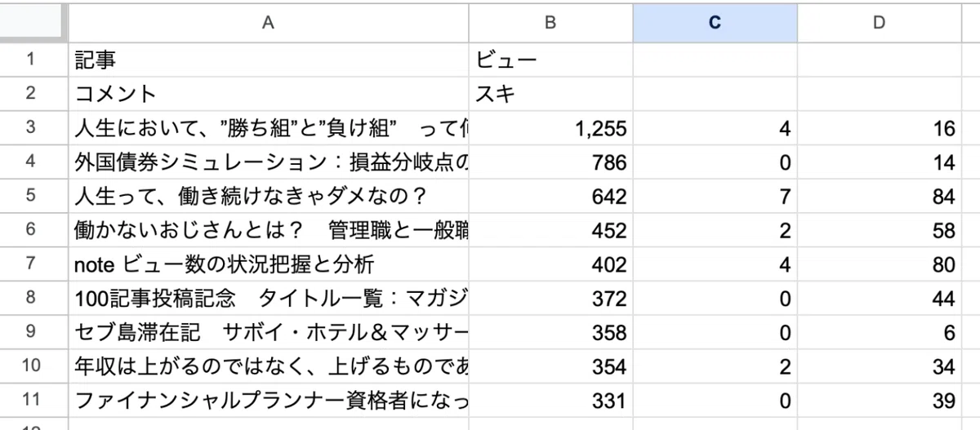Select column B header
Viewport: 980px width, 430px height.
pyautogui.click(x=550, y=23)
